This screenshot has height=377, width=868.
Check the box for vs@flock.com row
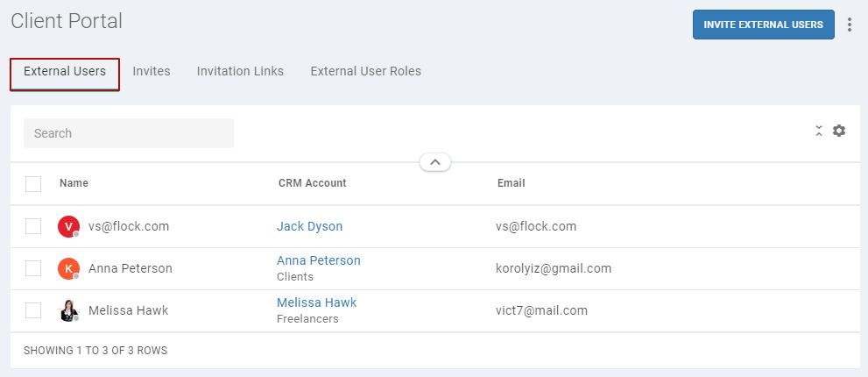pyautogui.click(x=33, y=226)
